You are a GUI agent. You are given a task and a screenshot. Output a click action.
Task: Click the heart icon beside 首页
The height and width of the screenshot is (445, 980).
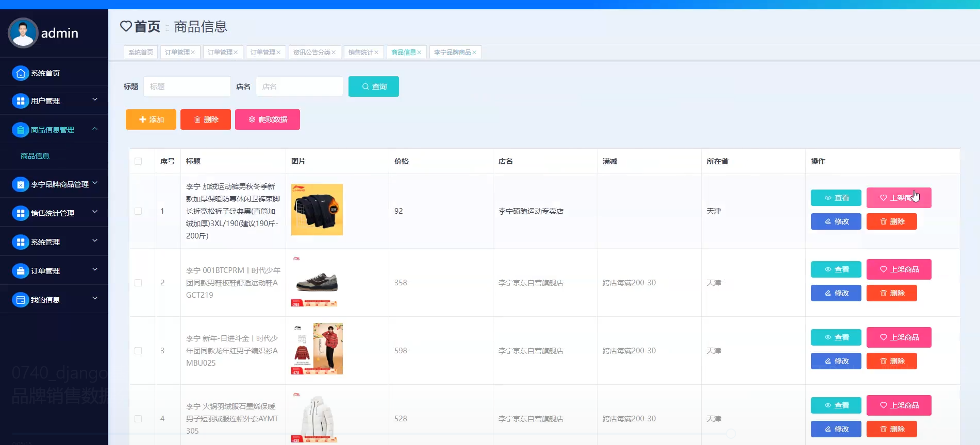[126, 26]
